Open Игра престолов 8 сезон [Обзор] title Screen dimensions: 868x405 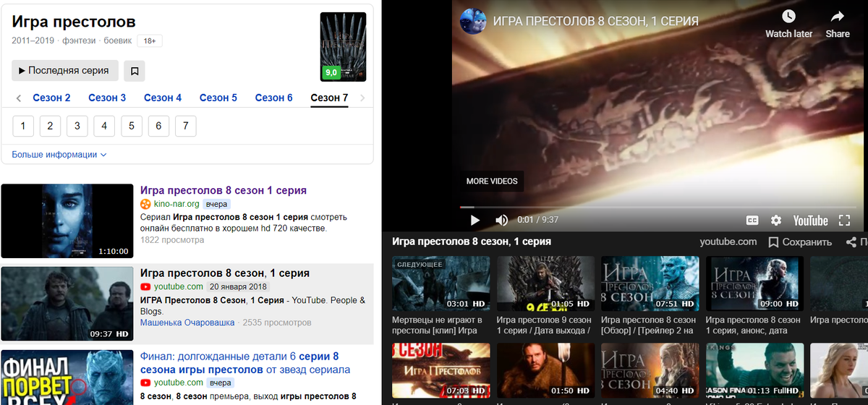[x=649, y=325]
